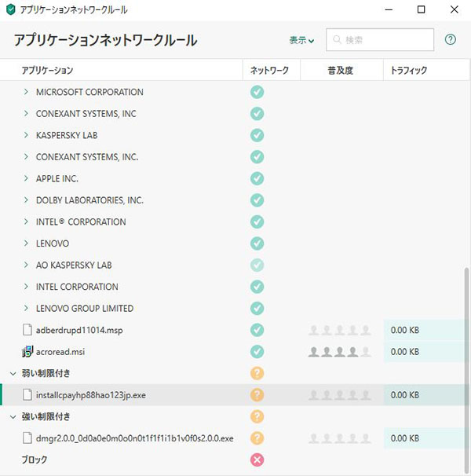Click the file icon of adberdrupd11014.msp
This screenshot has width=471, height=476.
click(x=27, y=330)
